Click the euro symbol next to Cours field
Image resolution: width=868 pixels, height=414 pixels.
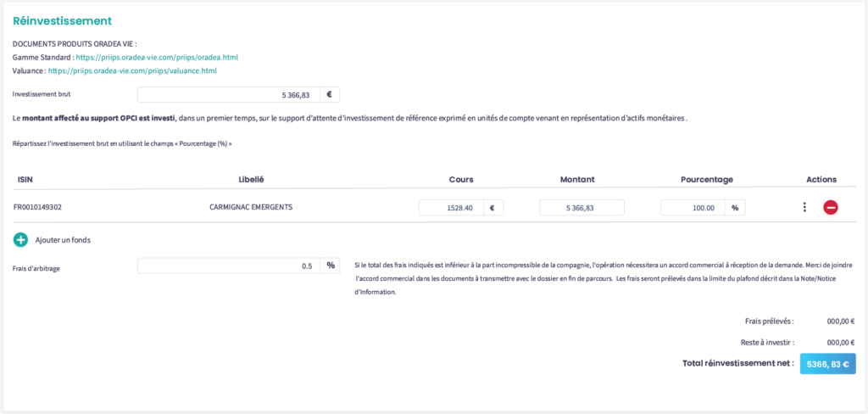click(492, 207)
